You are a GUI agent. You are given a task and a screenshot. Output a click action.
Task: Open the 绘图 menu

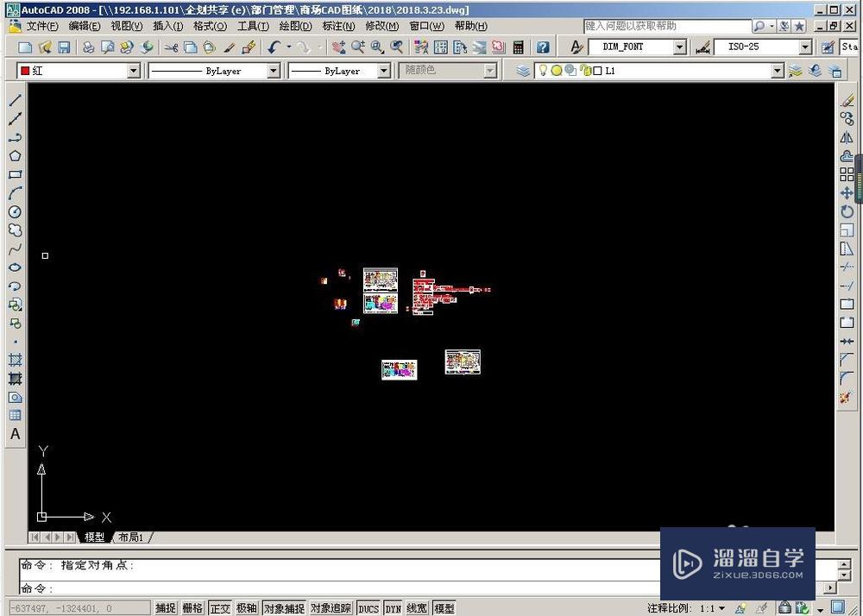click(295, 26)
